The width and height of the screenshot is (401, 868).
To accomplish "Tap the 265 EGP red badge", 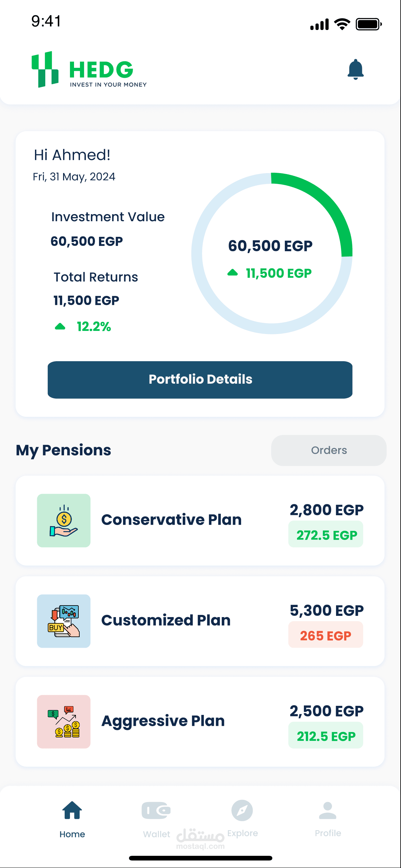I will click(326, 636).
